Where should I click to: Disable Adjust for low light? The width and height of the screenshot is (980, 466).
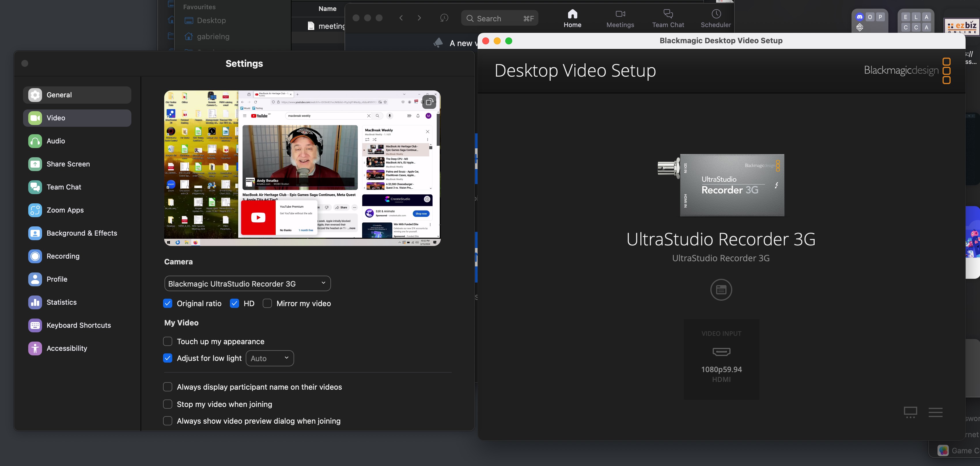(x=167, y=358)
